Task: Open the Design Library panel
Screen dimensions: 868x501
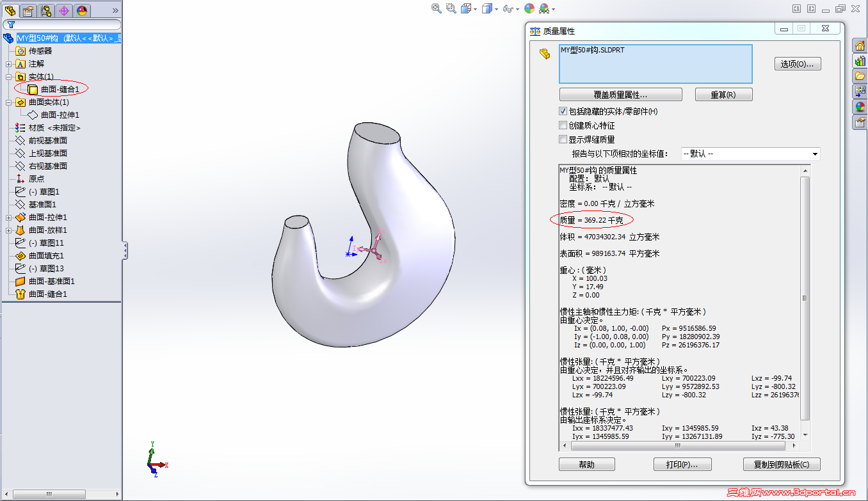Action: pos(860,61)
